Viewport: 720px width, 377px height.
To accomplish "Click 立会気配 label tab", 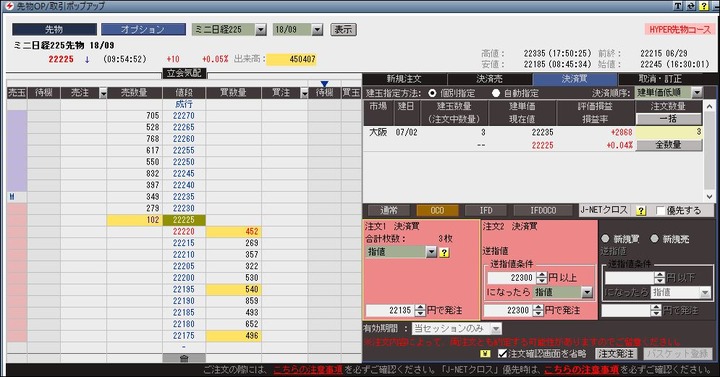I will [184, 73].
